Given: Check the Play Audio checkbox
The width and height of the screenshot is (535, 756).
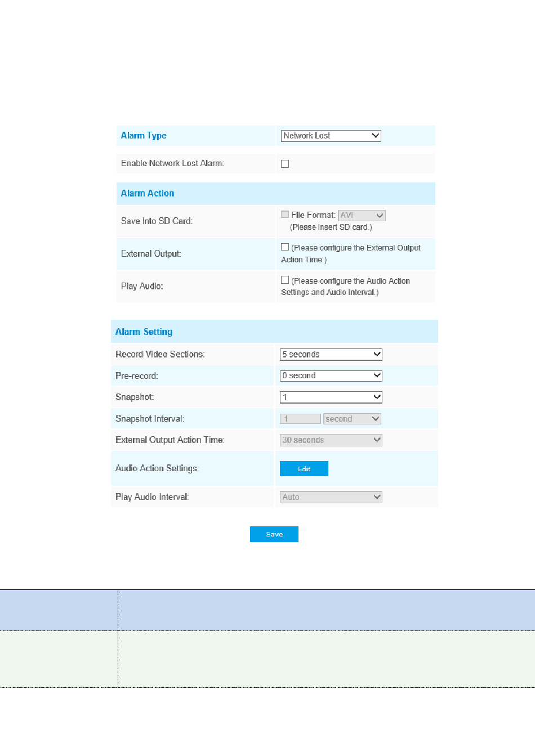Looking at the screenshot, I should click(x=285, y=280).
